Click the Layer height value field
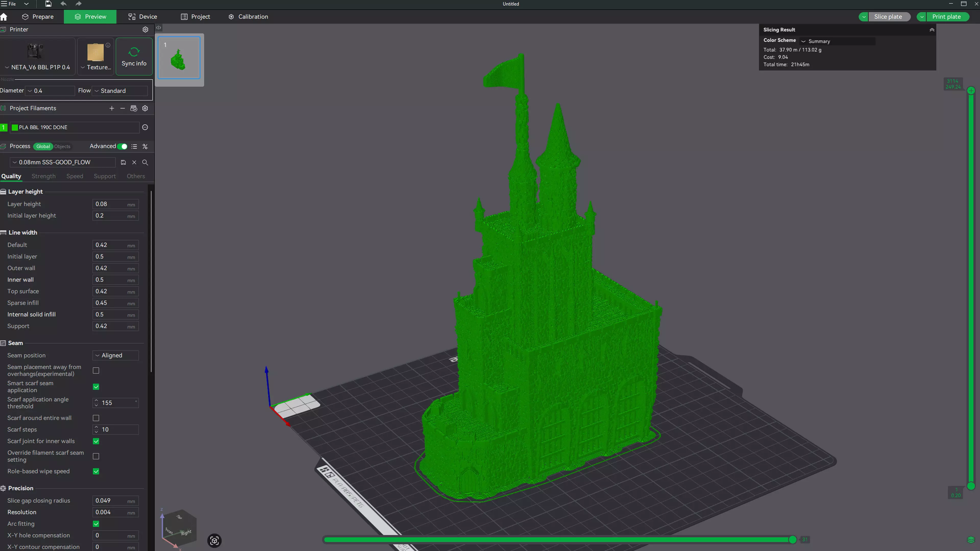 (x=115, y=204)
